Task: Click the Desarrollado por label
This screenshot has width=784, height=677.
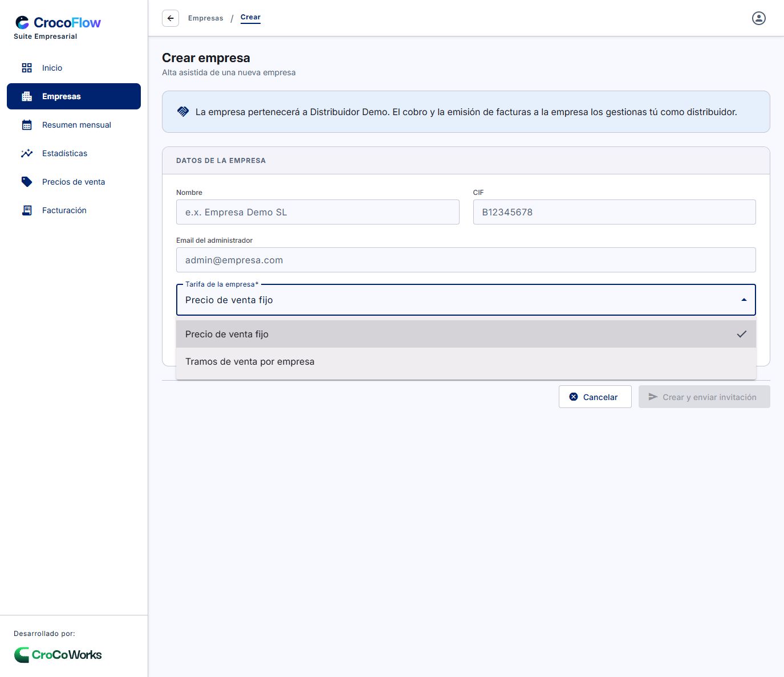Action: pos(44,634)
